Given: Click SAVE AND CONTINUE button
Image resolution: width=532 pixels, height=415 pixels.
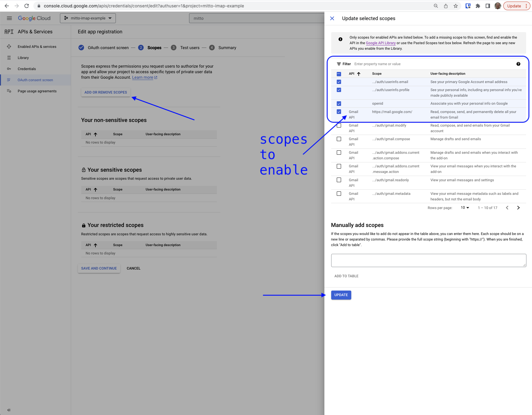Looking at the screenshot, I should [x=99, y=268].
